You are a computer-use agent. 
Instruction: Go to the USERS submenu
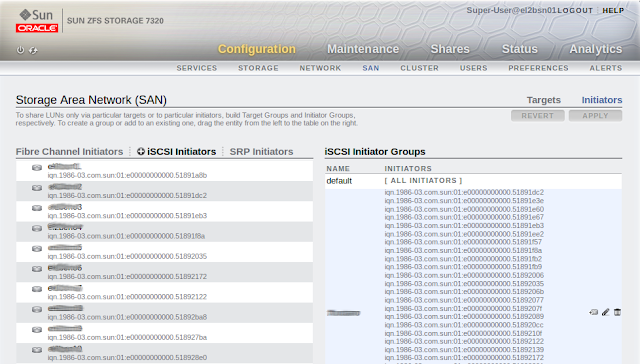(473, 68)
